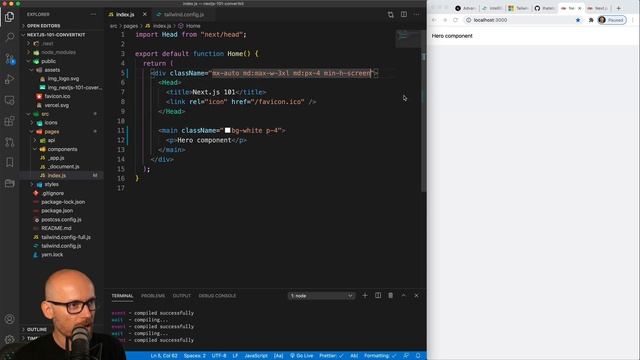Click Ln 5, Col 62 in status bar
This screenshot has height=360, width=640.
(164, 356)
